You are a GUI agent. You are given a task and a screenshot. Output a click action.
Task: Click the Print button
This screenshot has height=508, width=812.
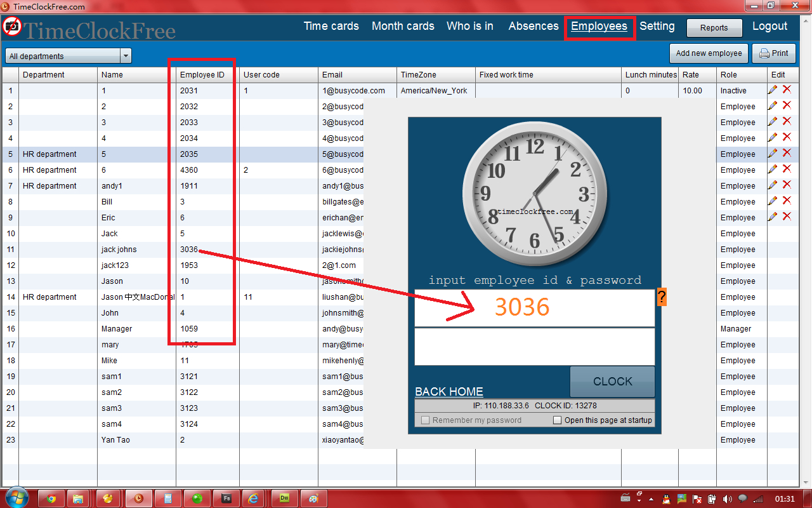(773, 53)
